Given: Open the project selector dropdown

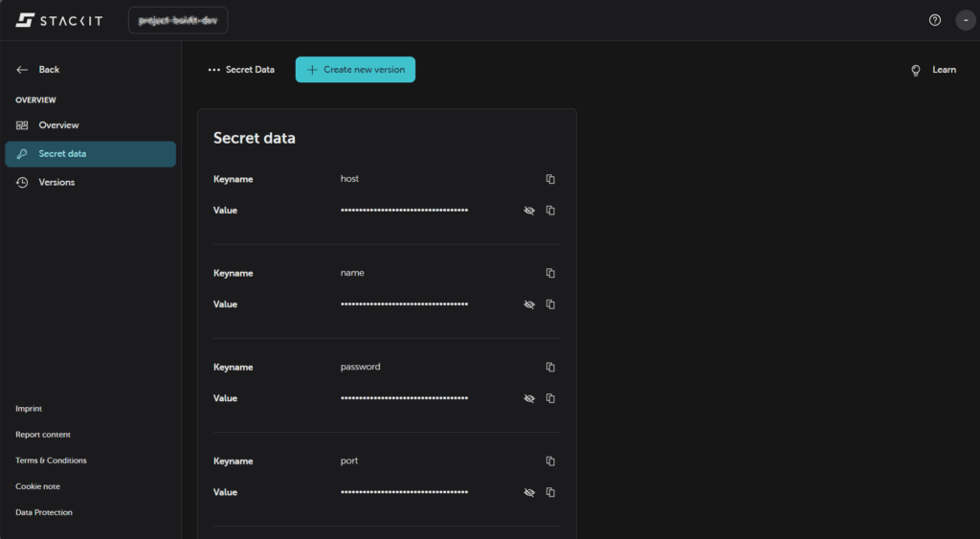Looking at the screenshot, I should pos(178,20).
